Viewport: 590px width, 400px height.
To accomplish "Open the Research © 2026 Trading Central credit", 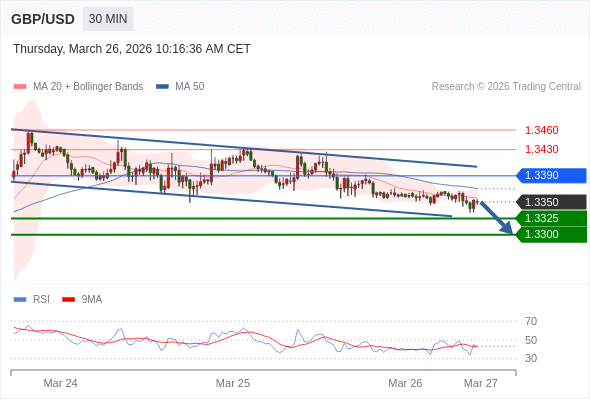I will tap(506, 87).
